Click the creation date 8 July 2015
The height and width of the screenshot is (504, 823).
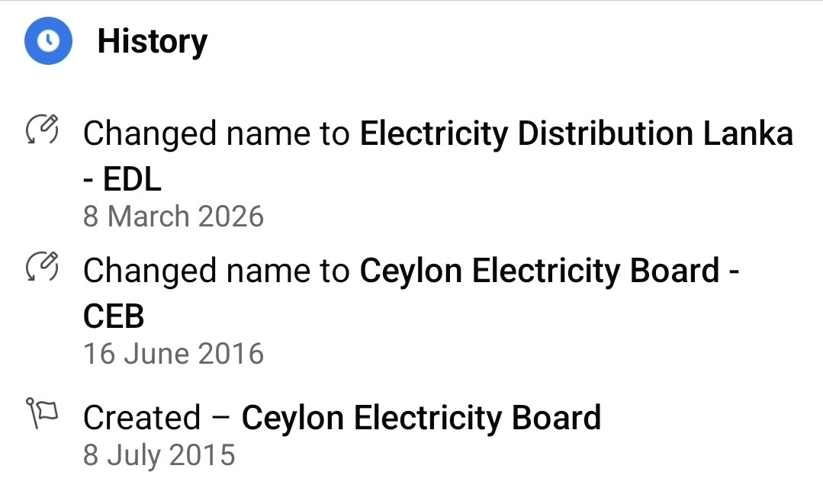159,455
